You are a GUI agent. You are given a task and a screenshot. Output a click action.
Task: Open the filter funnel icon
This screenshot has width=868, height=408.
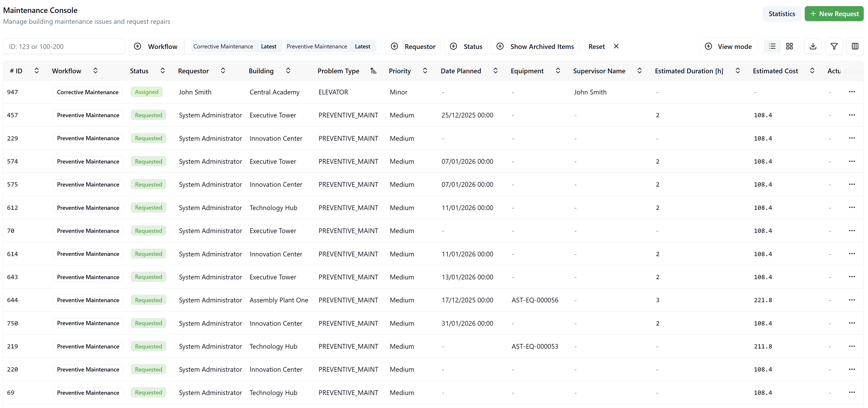[834, 47]
